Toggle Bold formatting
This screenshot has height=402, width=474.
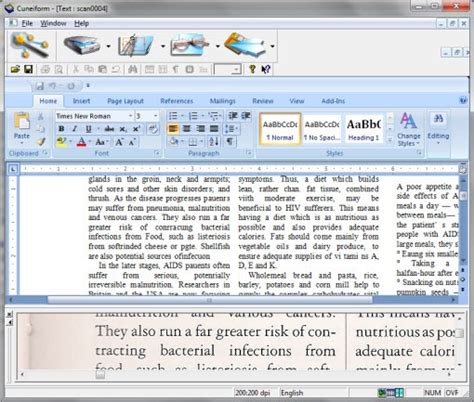(61, 129)
